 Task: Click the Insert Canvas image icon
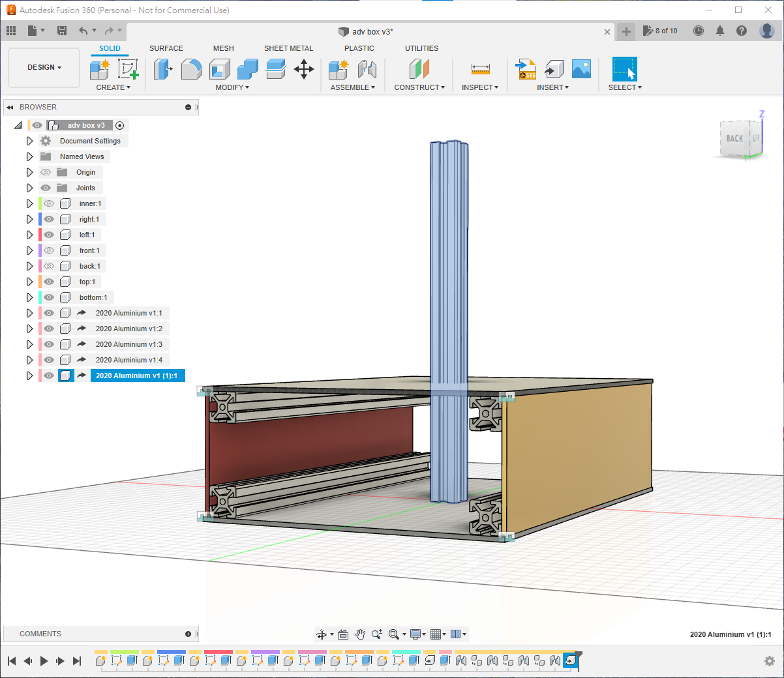[580, 69]
